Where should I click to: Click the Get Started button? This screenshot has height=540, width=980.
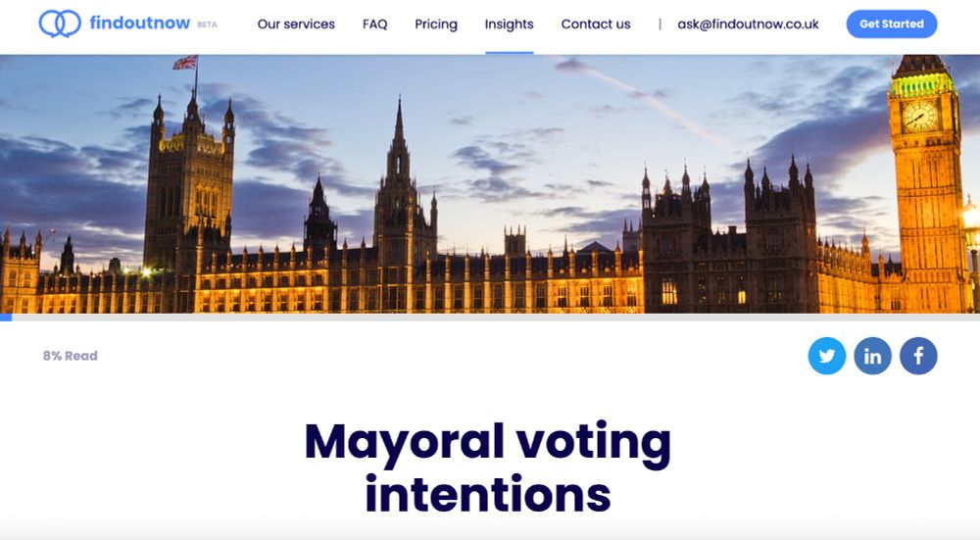[892, 24]
